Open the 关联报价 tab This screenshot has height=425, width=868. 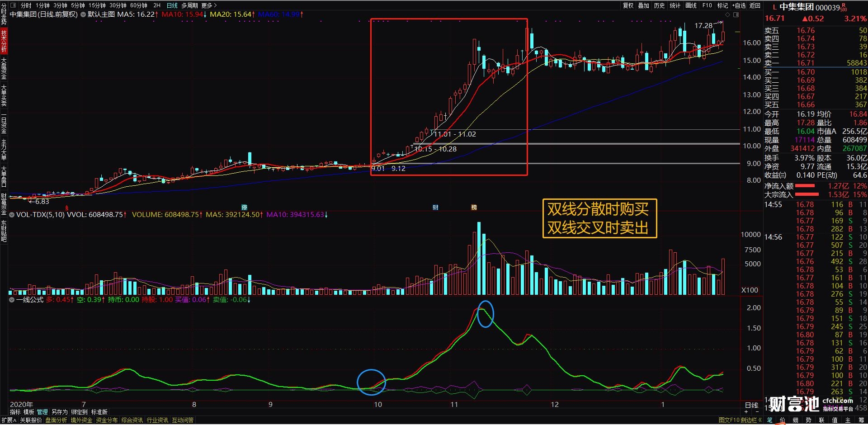pos(31,420)
